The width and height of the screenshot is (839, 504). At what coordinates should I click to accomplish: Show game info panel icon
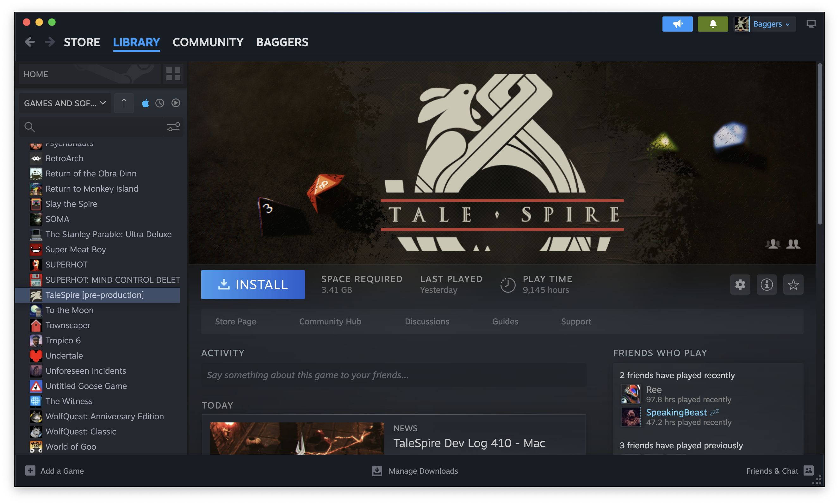[766, 285]
